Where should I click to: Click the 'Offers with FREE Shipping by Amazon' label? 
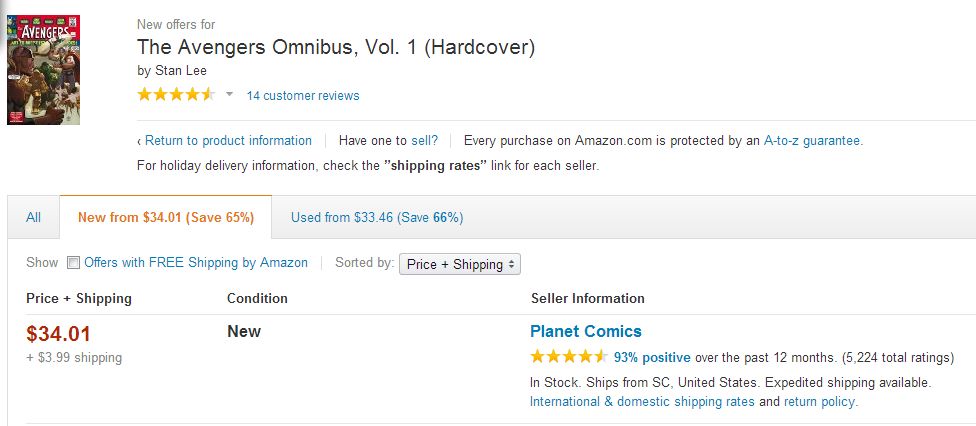tap(196, 263)
